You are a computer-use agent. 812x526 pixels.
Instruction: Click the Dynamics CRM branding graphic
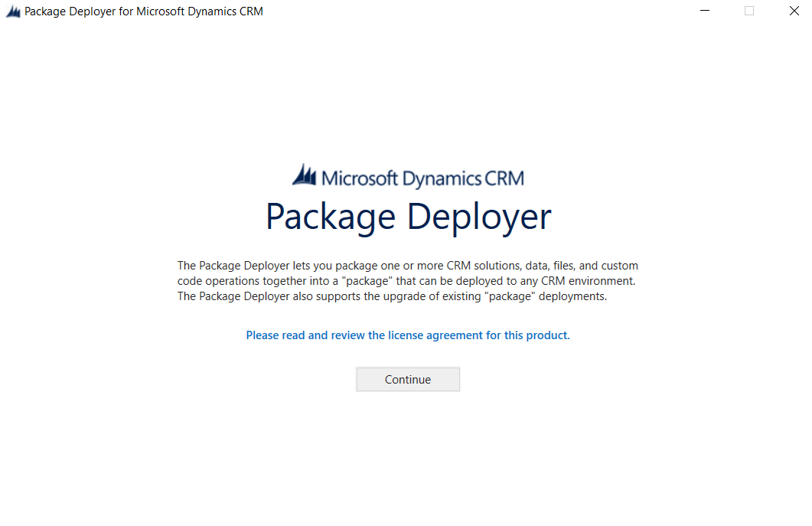click(408, 175)
